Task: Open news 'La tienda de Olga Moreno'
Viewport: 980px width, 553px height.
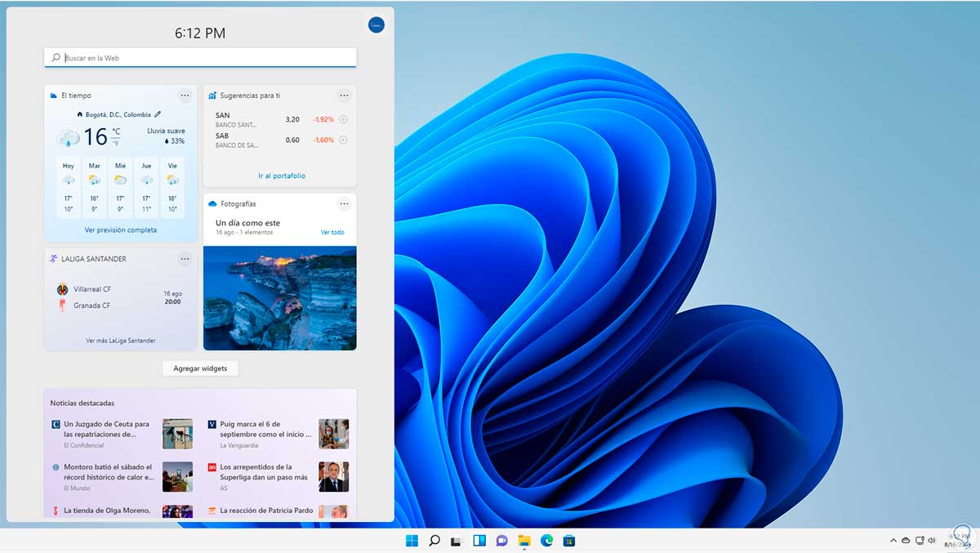Action: click(107, 511)
